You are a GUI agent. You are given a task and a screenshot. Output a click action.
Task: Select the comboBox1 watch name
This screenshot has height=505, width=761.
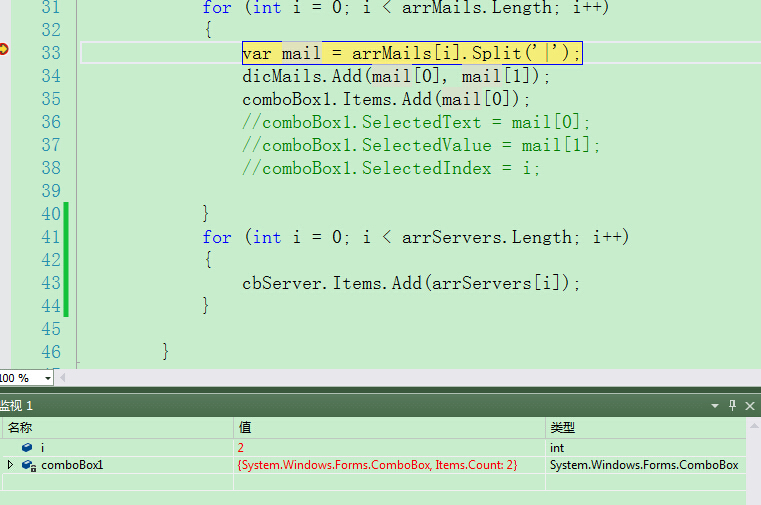click(x=72, y=465)
